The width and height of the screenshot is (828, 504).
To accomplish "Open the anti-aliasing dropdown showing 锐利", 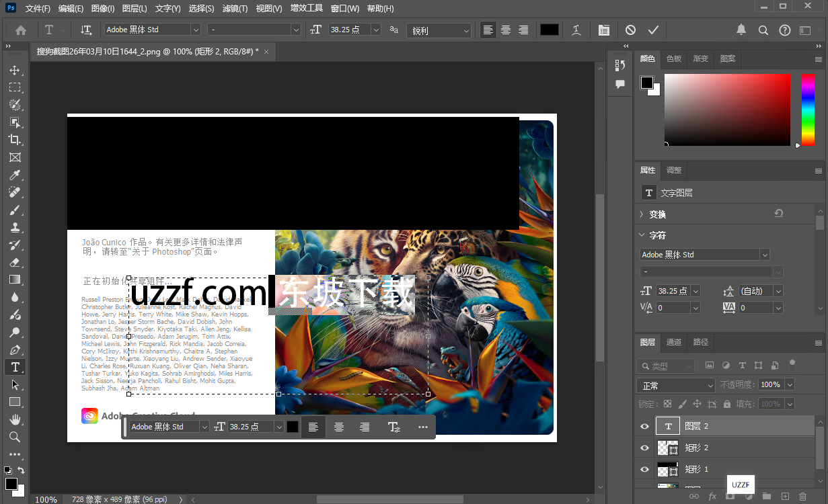I will tap(439, 30).
